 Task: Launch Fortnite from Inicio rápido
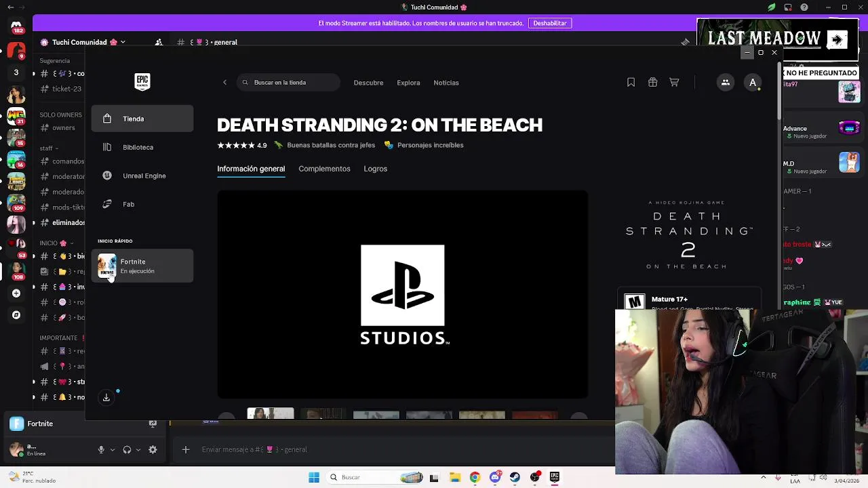142,266
